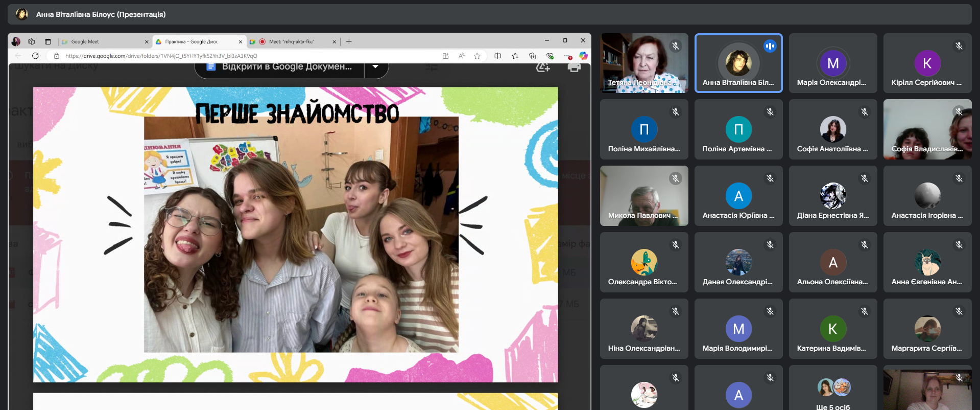Add this page to favorites with the star
The image size is (980, 410).
pyautogui.click(x=477, y=56)
